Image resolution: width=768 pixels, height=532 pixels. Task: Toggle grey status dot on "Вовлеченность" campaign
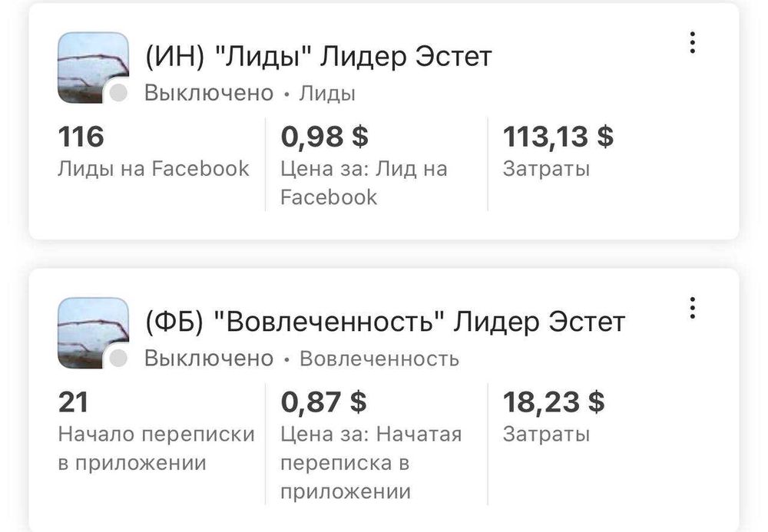click(118, 359)
